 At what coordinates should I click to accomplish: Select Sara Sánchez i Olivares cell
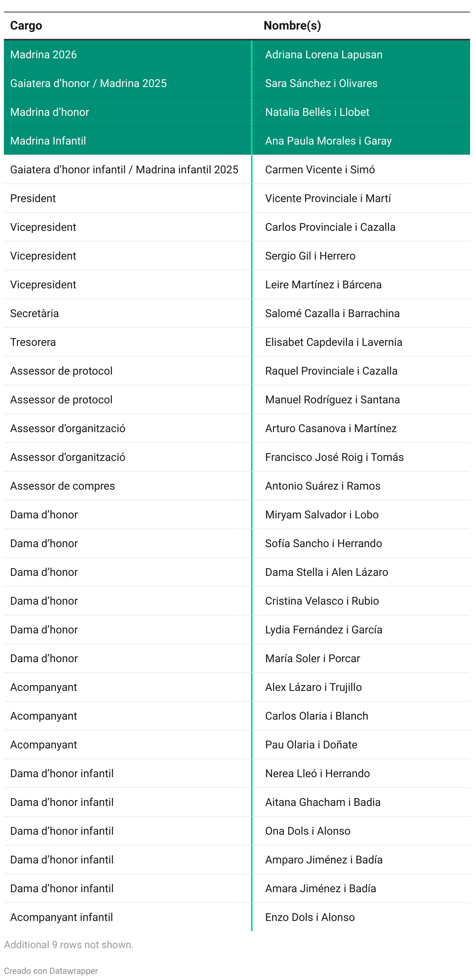[321, 84]
